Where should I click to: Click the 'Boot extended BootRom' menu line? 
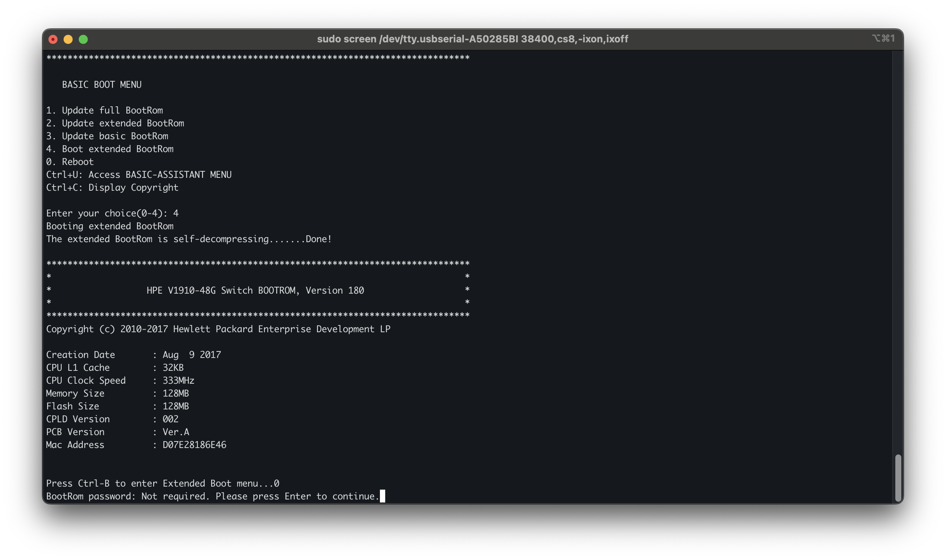[x=110, y=149]
